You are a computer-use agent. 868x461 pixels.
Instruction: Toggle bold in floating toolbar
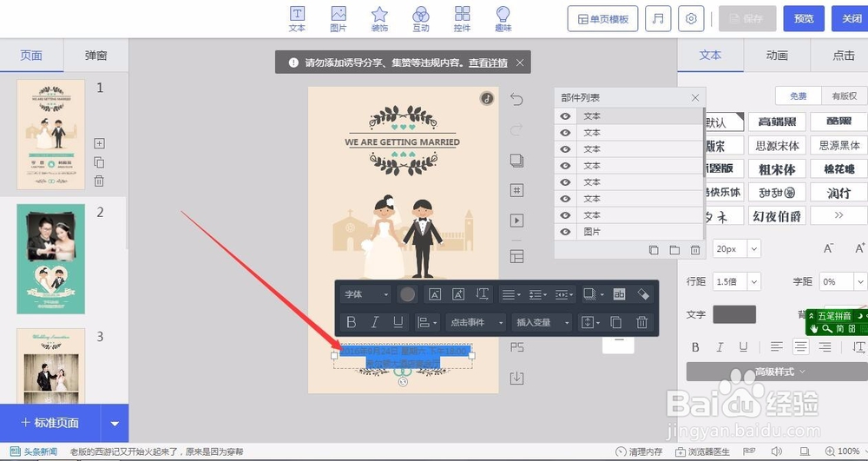[x=351, y=322]
